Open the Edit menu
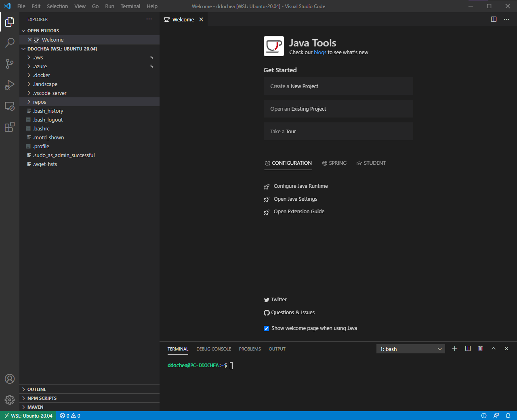The image size is (517, 420). coord(36,6)
